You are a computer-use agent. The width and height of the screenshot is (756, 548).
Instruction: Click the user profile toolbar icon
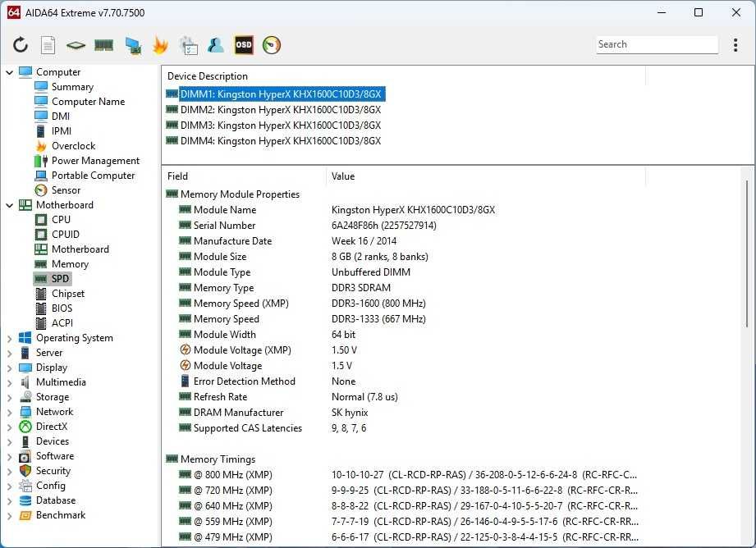pyautogui.click(x=216, y=45)
